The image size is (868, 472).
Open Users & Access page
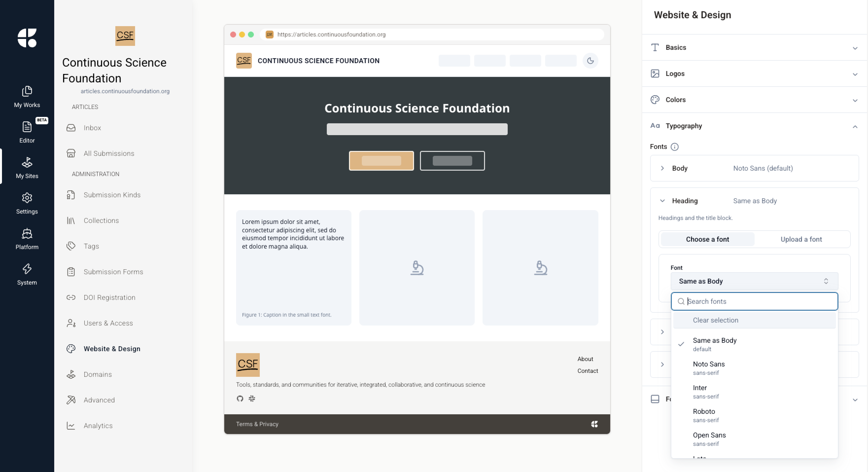click(123, 323)
